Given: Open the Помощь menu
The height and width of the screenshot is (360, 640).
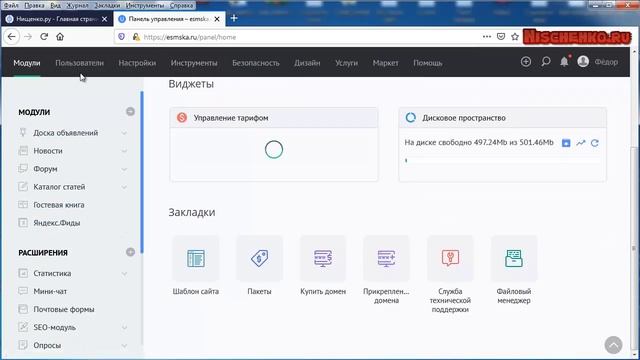Looking at the screenshot, I should click(x=428, y=63).
